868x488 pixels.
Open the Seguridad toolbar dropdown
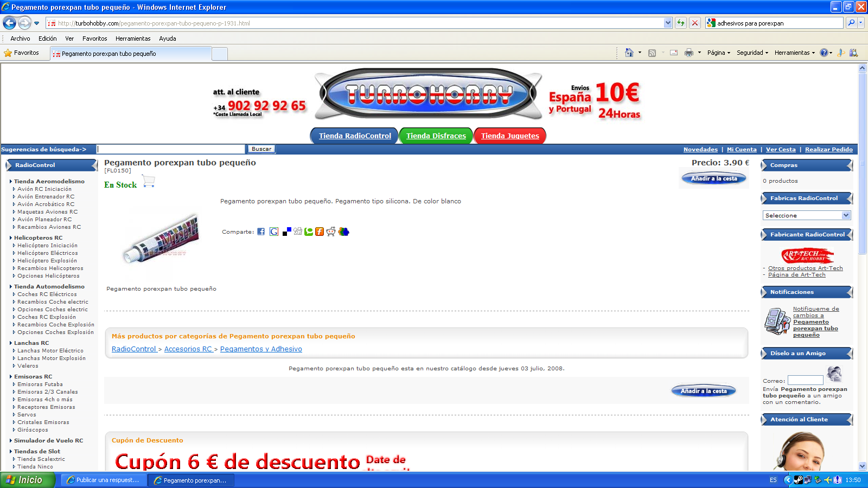[752, 53]
